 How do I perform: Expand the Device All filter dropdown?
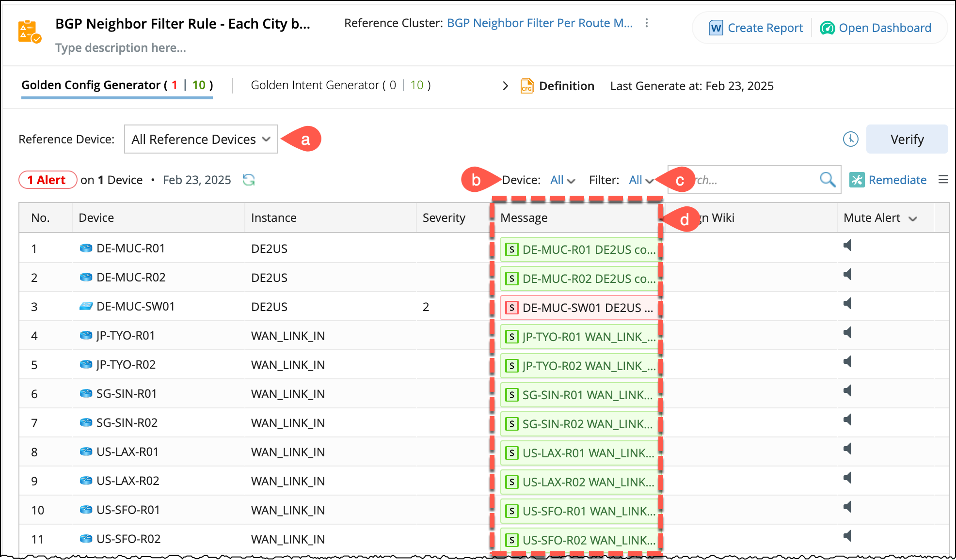pyautogui.click(x=562, y=180)
